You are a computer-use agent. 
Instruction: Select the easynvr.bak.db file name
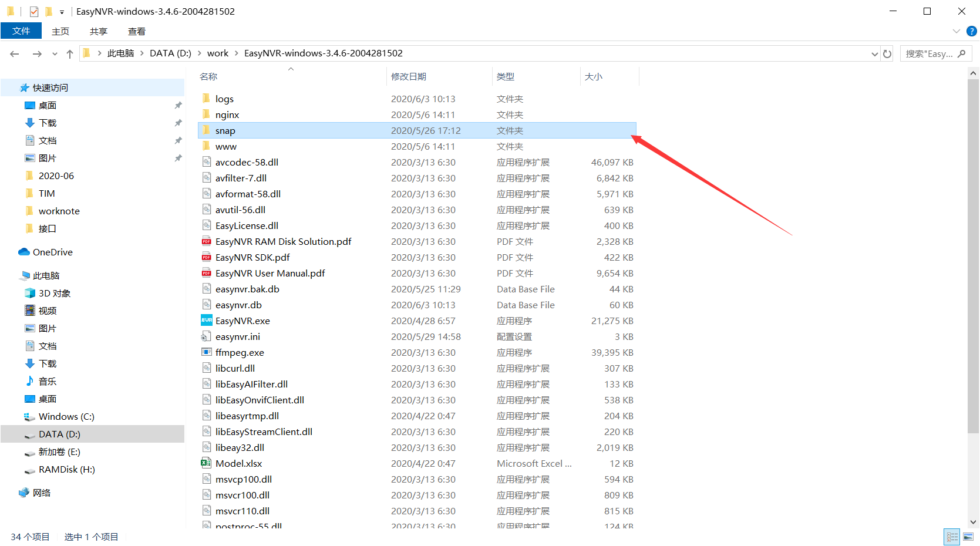click(247, 289)
